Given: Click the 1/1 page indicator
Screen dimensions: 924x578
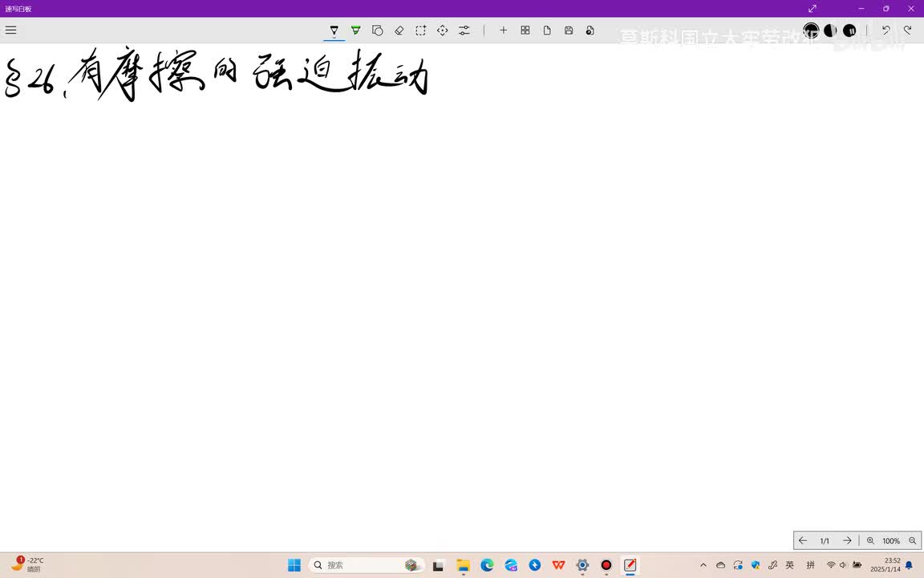Looking at the screenshot, I should [x=825, y=541].
